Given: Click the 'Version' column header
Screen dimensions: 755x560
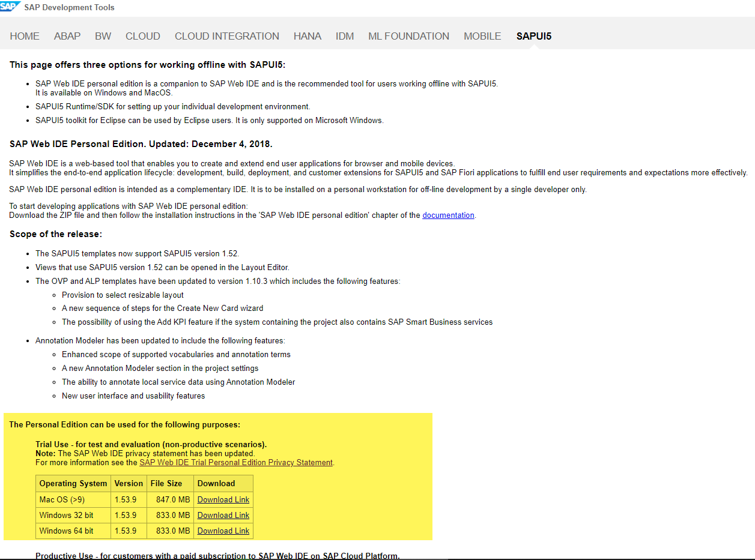Looking at the screenshot, I should 129,483.
